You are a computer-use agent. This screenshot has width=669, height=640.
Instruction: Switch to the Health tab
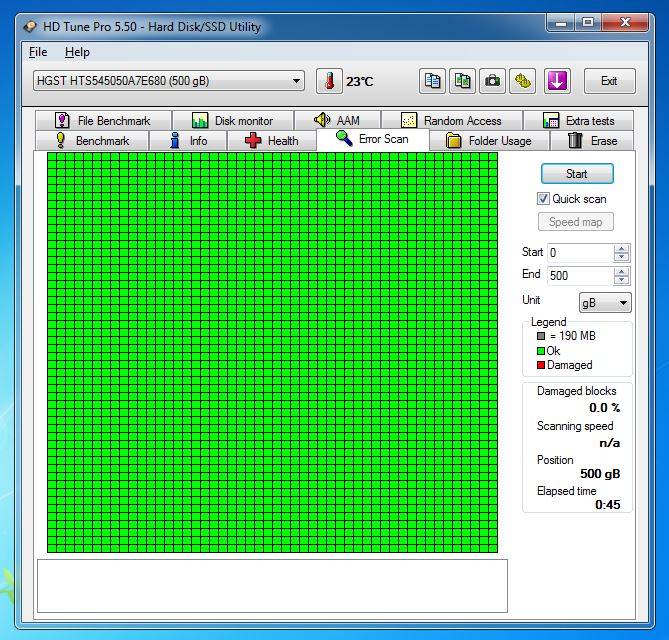271,141
